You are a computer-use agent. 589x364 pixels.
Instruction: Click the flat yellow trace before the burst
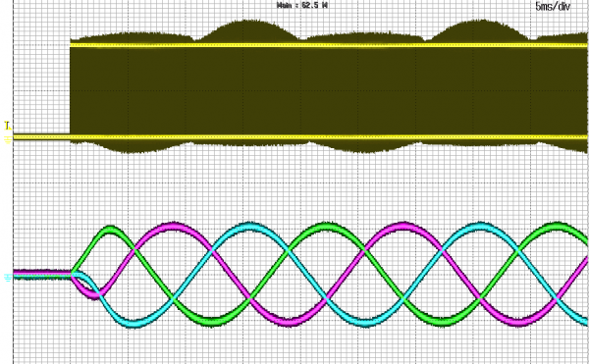coord(41,137)
